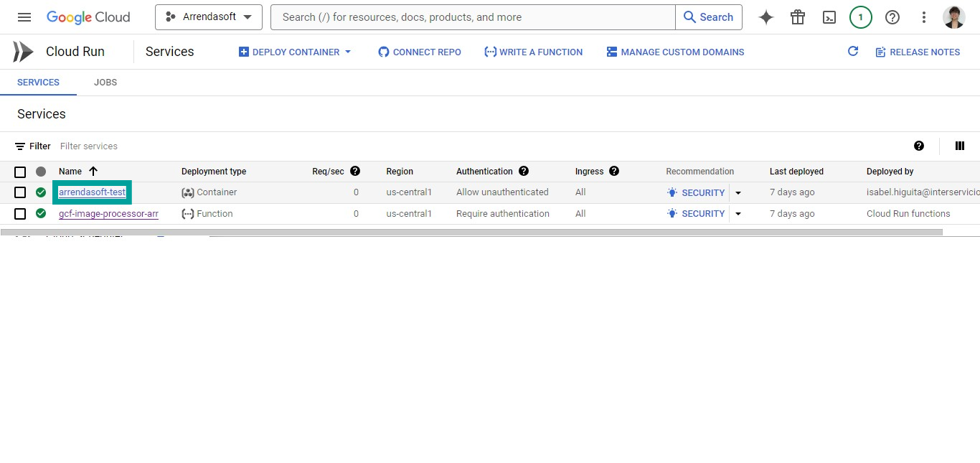Click the Region column header
The image size is (980, 463).
click(x=400, y=172)
